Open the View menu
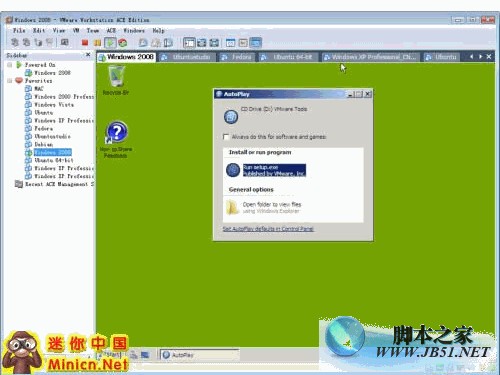The image size is (500, 375). (59, 30)
